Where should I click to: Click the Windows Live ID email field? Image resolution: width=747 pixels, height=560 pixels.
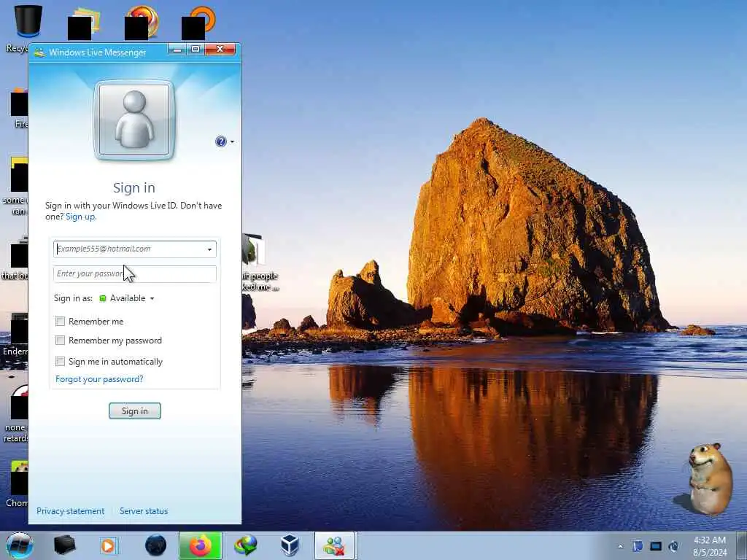point(135,249)
